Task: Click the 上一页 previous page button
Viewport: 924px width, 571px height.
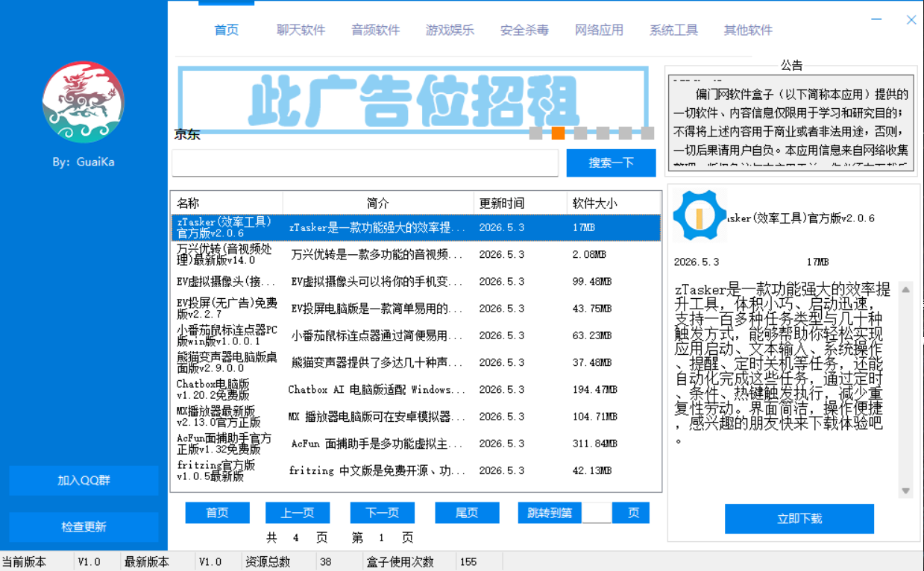Action: pyautogui.click(x=298, y=513)
